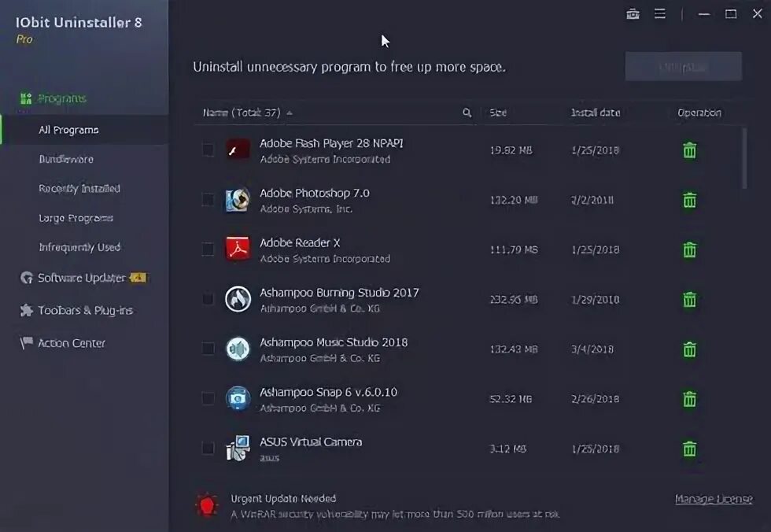The height and width of the screenshot is (532, 771).
Task: Select the ASUS Virtual Camera checkbox
Action: point(208,448)
